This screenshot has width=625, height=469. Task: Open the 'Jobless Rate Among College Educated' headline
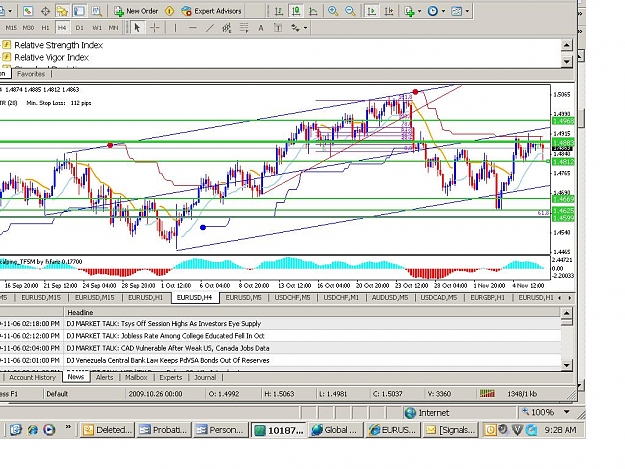click(x=165, y=336)
